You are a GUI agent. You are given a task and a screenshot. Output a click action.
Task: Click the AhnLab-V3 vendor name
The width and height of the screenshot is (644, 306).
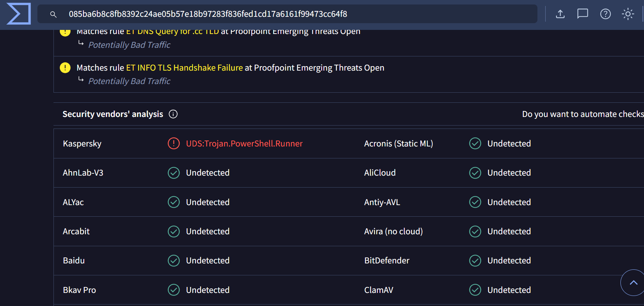click(x=83, y=173)
